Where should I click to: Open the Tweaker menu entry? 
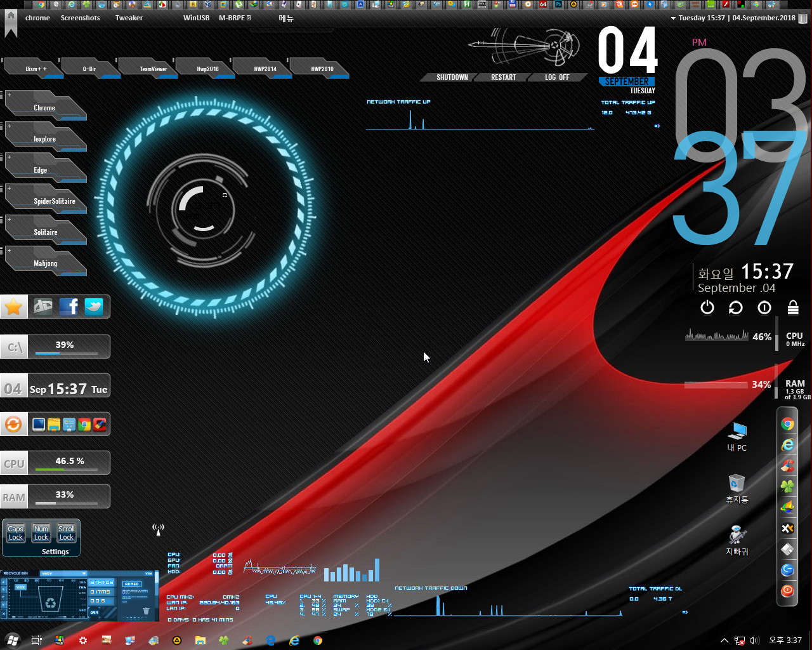coord(129,18)
